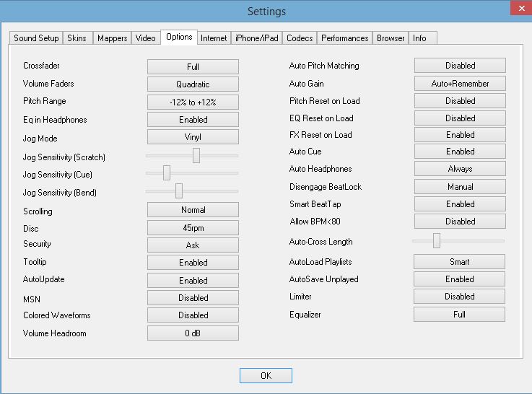Open the Skins tab
This screenshot has width=532, height=394.
point(77,38)
